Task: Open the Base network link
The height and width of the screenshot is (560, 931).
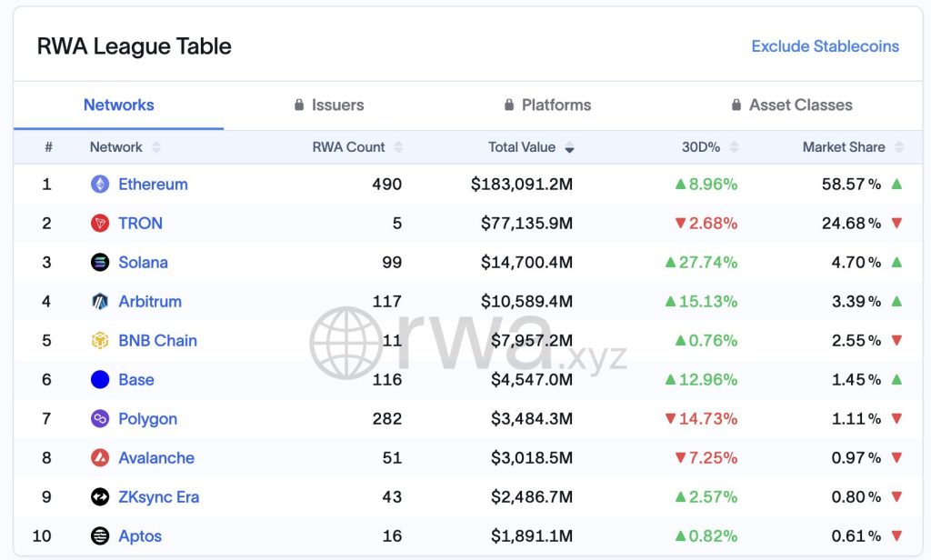Action: click(x=136, y=380)
